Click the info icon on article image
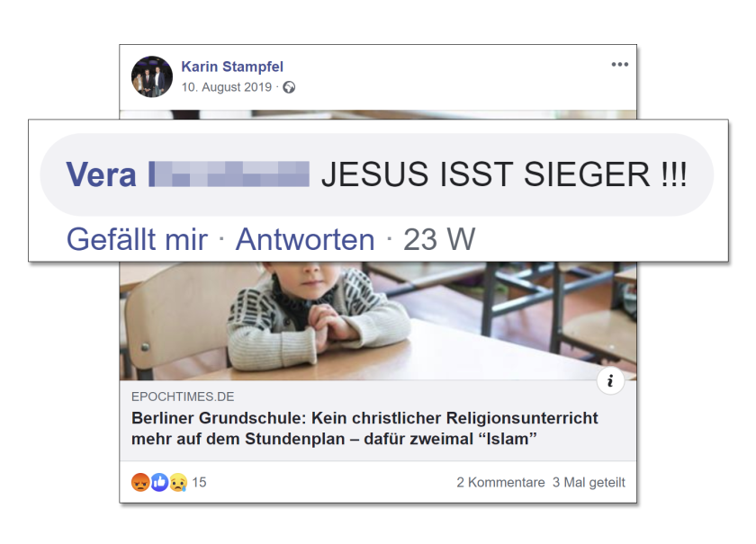Screen dimensions: 756x544 coord(610,381)
